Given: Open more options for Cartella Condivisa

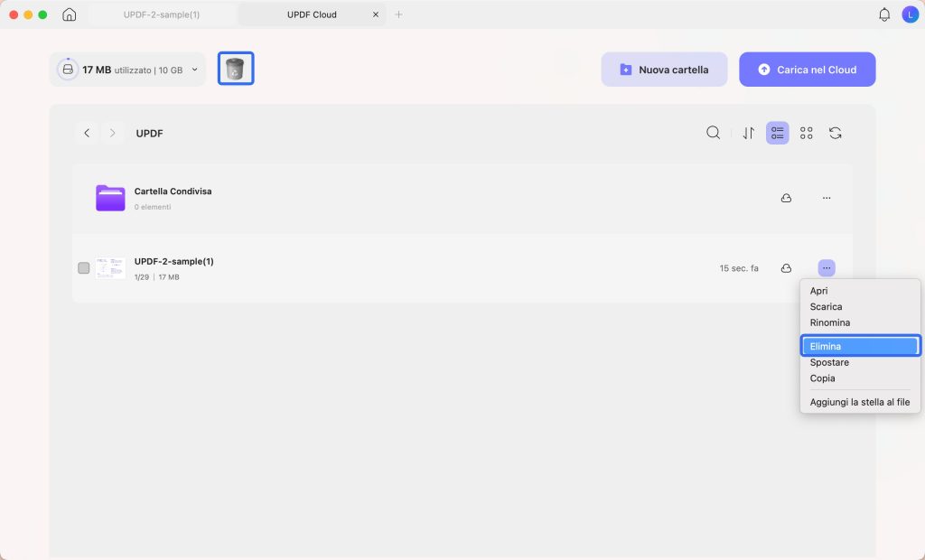Looking at the screenshot, I should pos(826,199).
